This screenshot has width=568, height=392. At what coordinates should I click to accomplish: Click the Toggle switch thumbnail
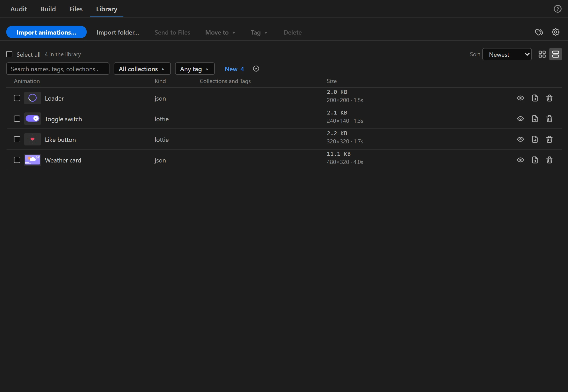click(x=33, y=119)
